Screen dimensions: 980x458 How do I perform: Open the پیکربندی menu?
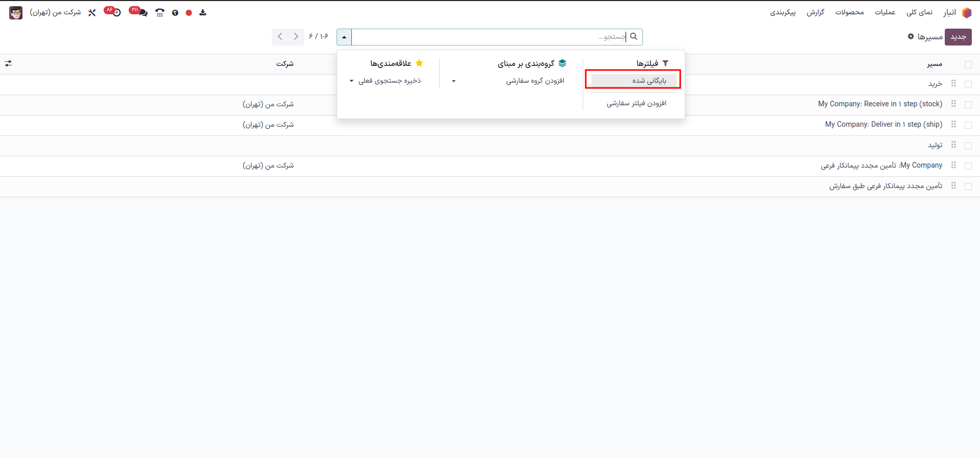[x=782, y=12]
